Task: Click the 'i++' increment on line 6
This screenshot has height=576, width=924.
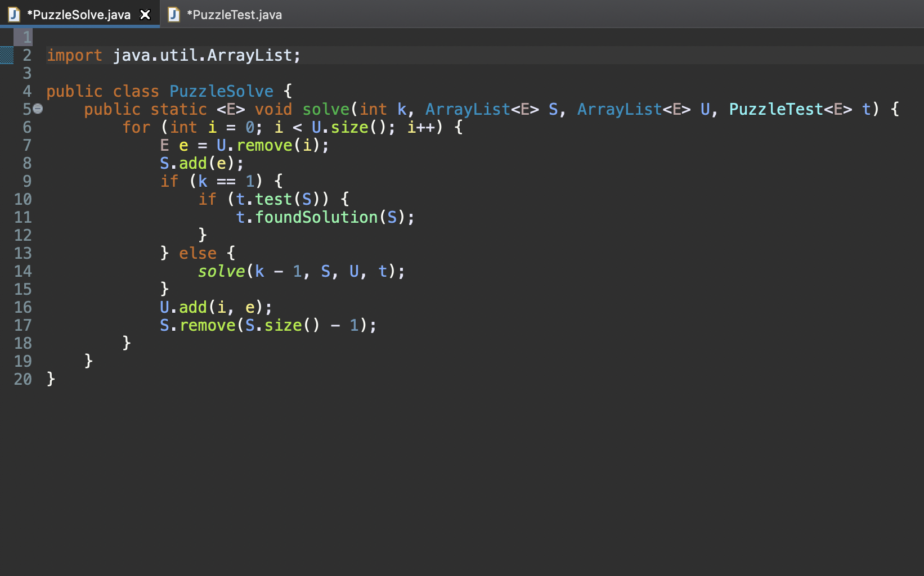Action: (421, 127)
